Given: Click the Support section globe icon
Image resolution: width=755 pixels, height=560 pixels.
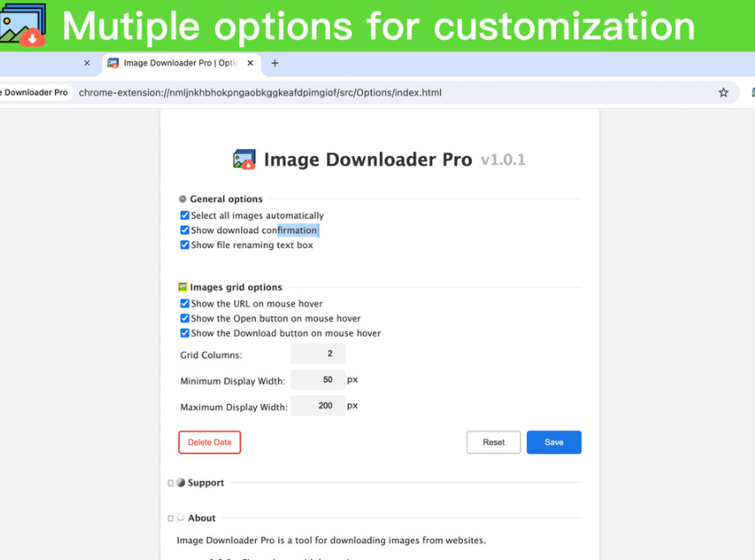Looking at the screenshot, I should click(x=181, y=482).
